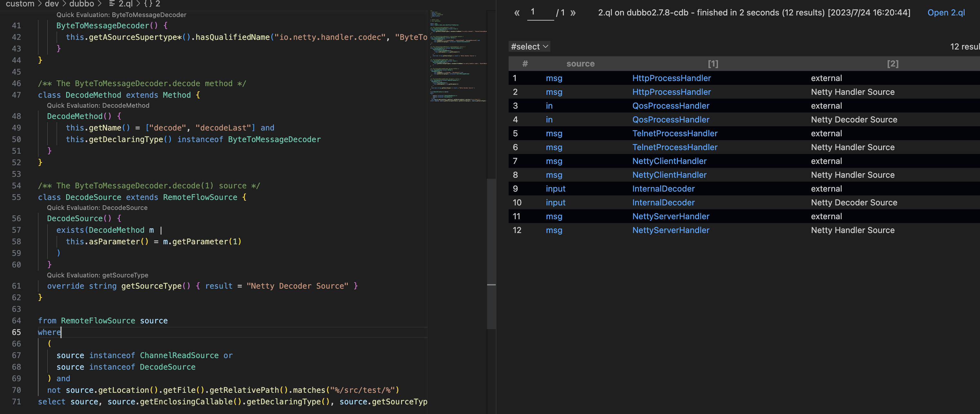Screen dimensions: 980x414
Task: Click the results page number field
Action: [540, 13]
